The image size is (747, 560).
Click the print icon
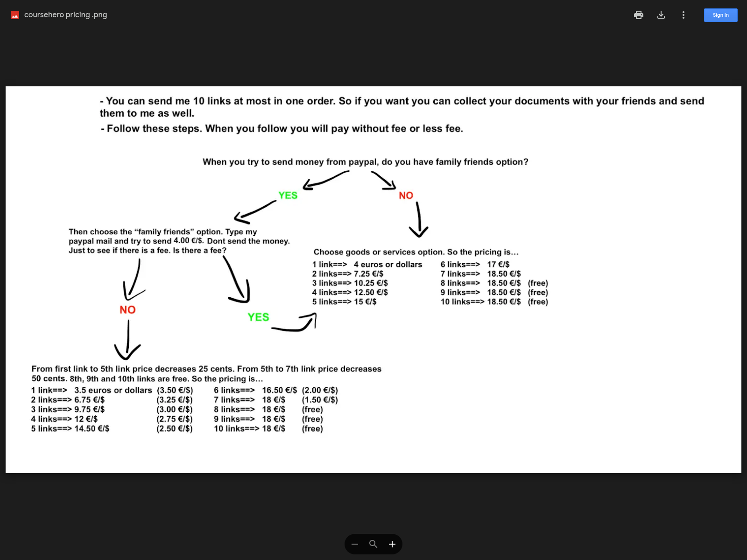coord(639,15)
